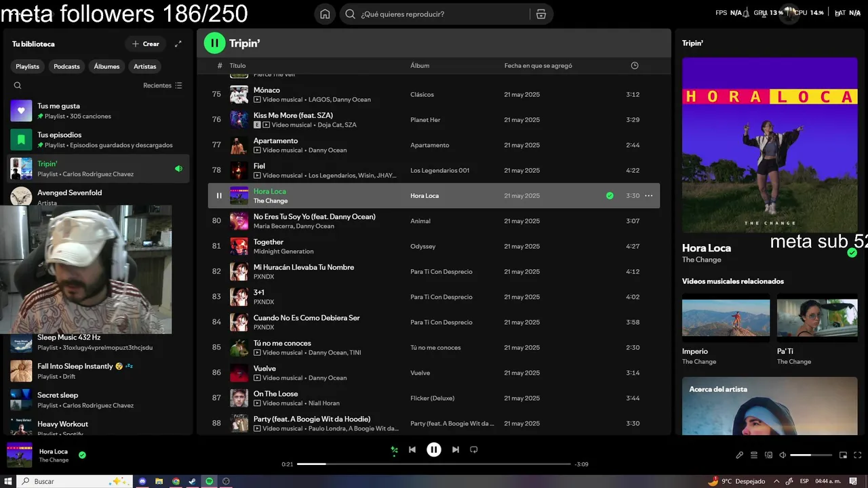
Task: Open the lyrics microphone icon
Action: (x=739, y=455)
